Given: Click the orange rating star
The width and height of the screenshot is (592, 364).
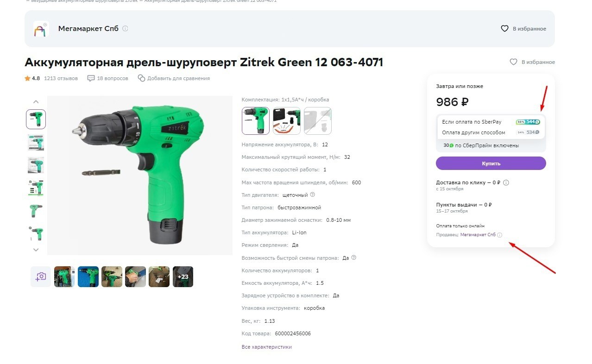Looking at the screenshot, I should tap(27, 78).
